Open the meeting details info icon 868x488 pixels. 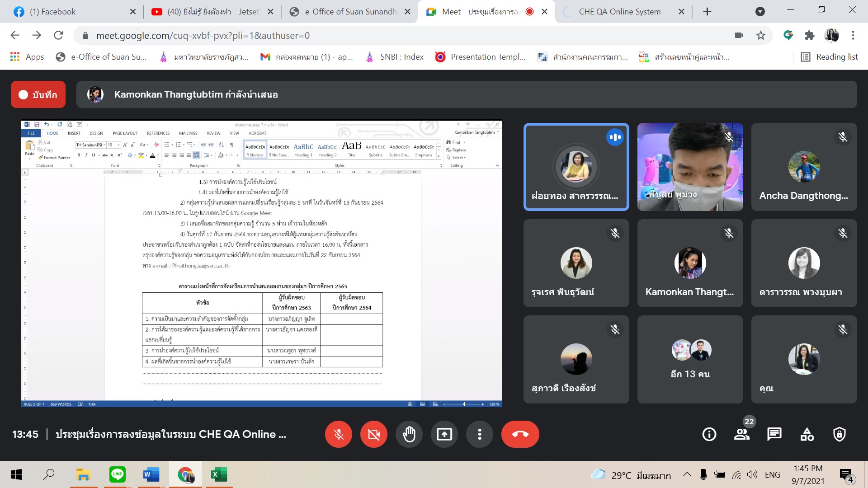click(x=709, y=434)
